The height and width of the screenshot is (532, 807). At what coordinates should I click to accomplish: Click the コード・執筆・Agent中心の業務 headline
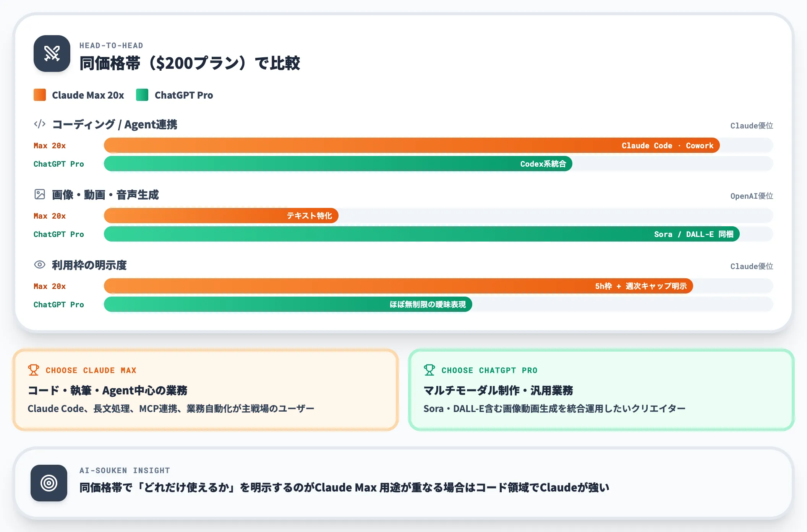(x=108, y=390)
